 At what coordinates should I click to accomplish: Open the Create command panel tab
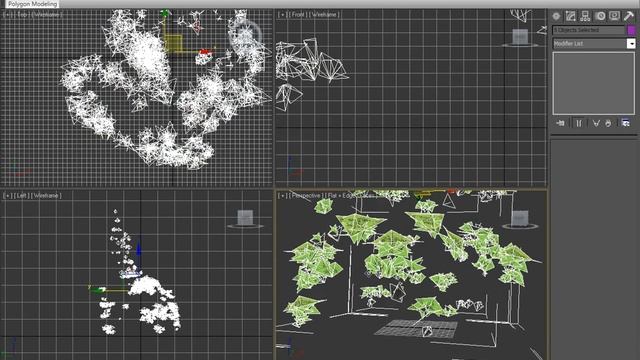(556, 16)
